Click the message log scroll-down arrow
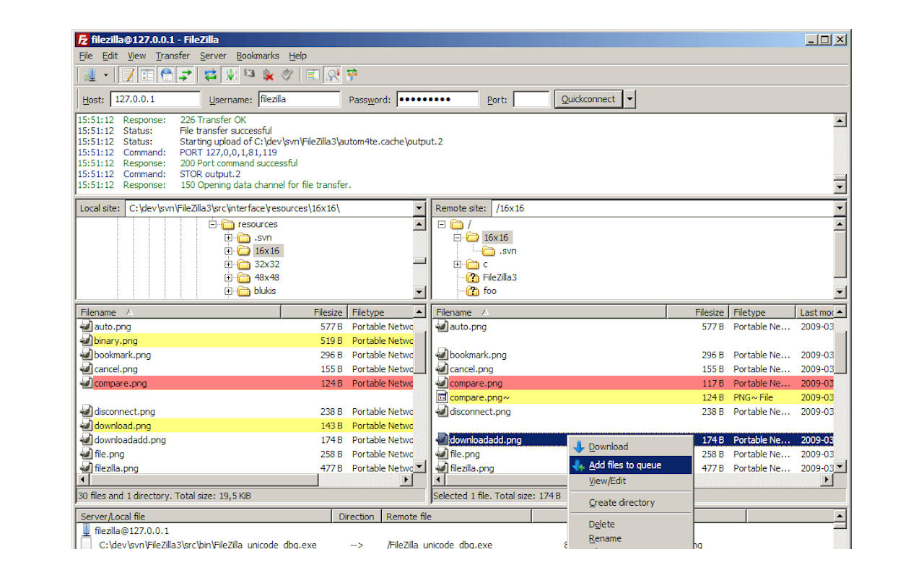The height and width of the screenshot is (578, 924). (x=840, y=187)
